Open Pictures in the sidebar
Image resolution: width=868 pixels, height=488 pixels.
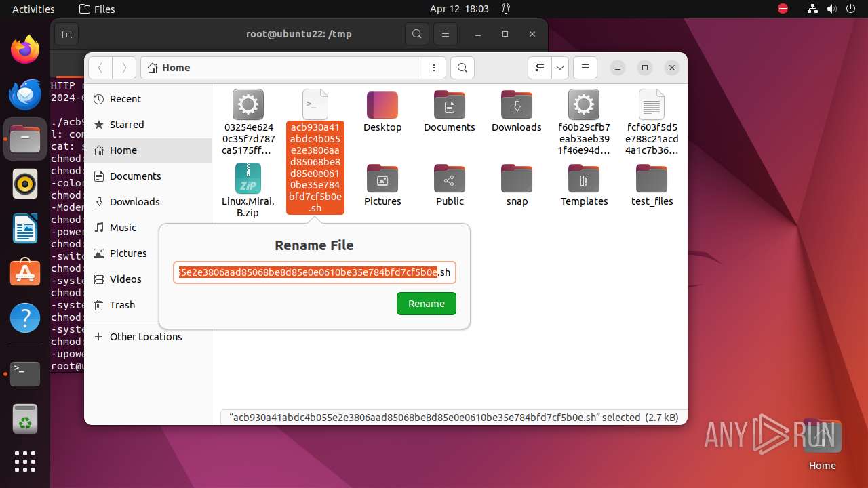pyautogui.click(x=148, y=253)
